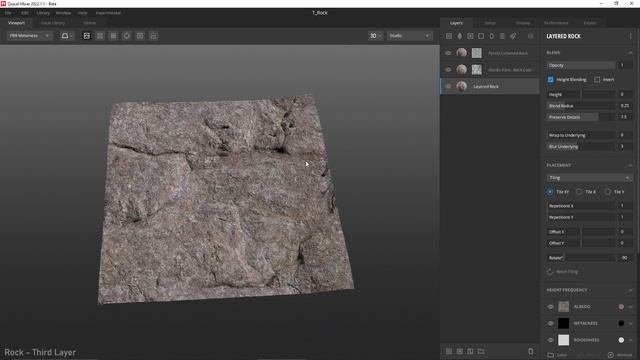
Task: Toggle visibility of the Layered Rock layer
Action: point(448,86)
